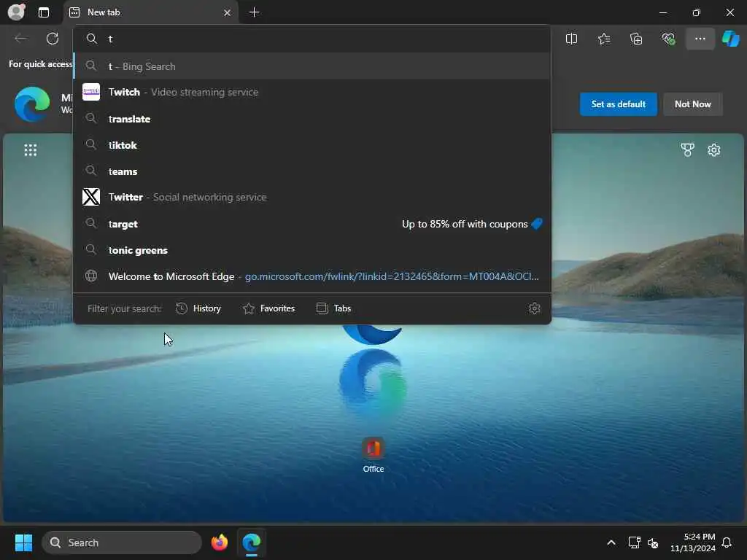Open Split screen icon in toolbar

coord(571,39)
